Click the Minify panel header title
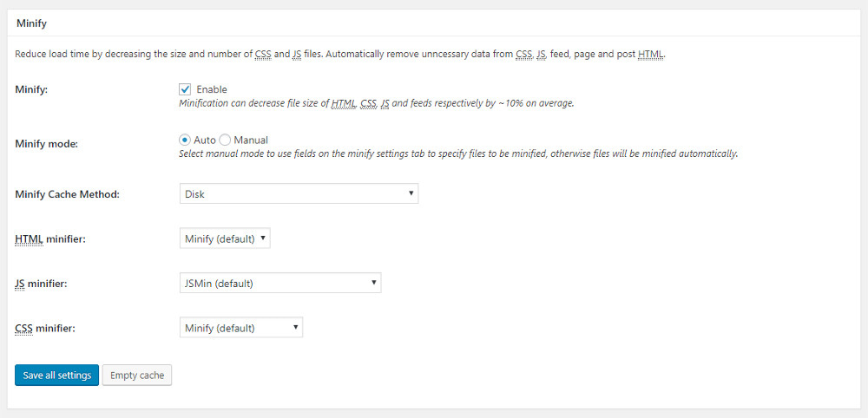Image resolution: width=868 pixels, height=418 pixels. point(31,23)
